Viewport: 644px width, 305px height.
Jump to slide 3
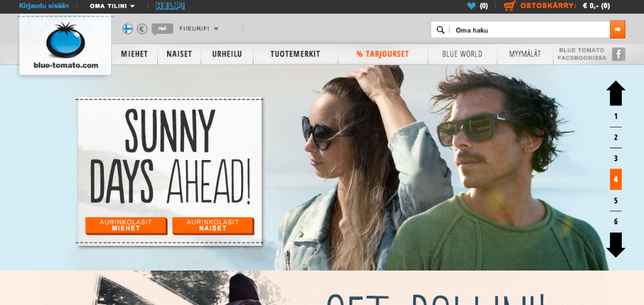pyautogui.click(x=615, y=159)
